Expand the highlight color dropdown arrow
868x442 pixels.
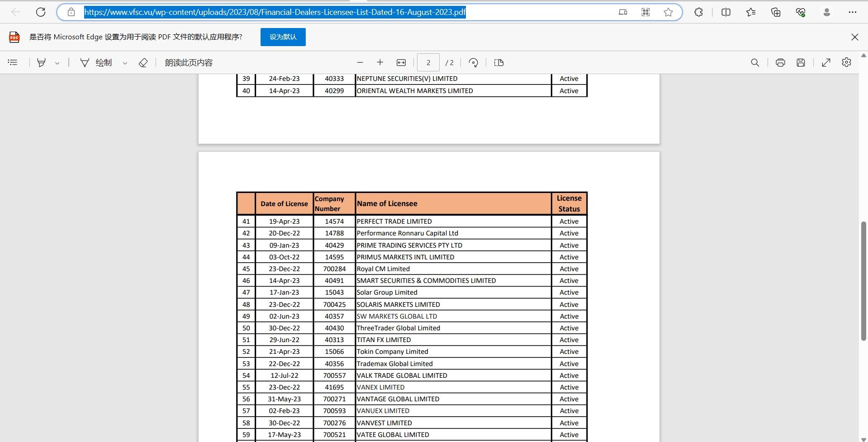pyautogui.click(x=57, y=63)
